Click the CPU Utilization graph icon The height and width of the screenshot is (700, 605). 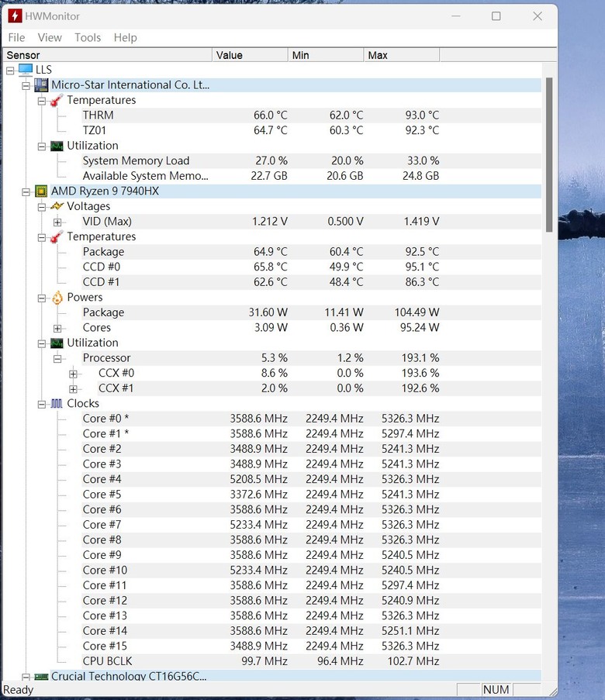(57, 343)
